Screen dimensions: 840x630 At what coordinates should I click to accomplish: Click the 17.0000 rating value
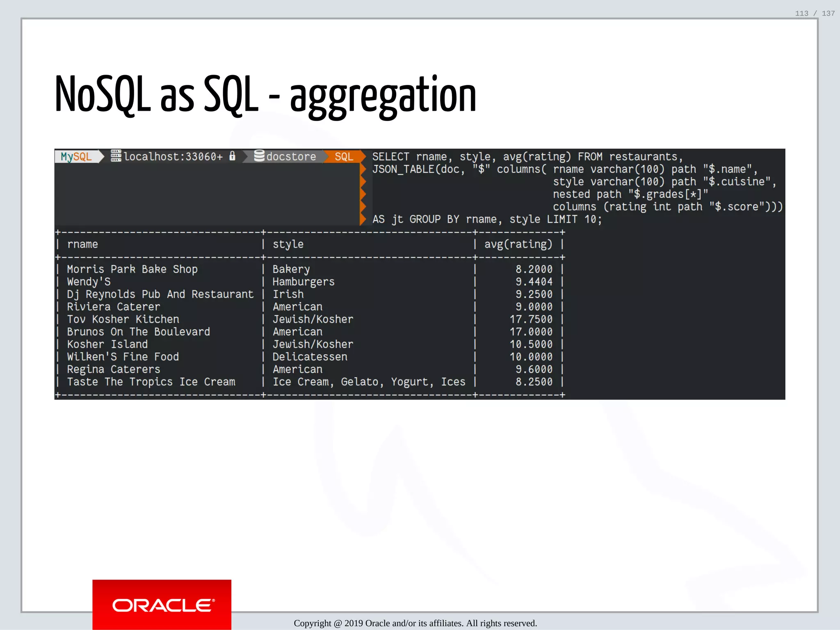coord(531,332)
